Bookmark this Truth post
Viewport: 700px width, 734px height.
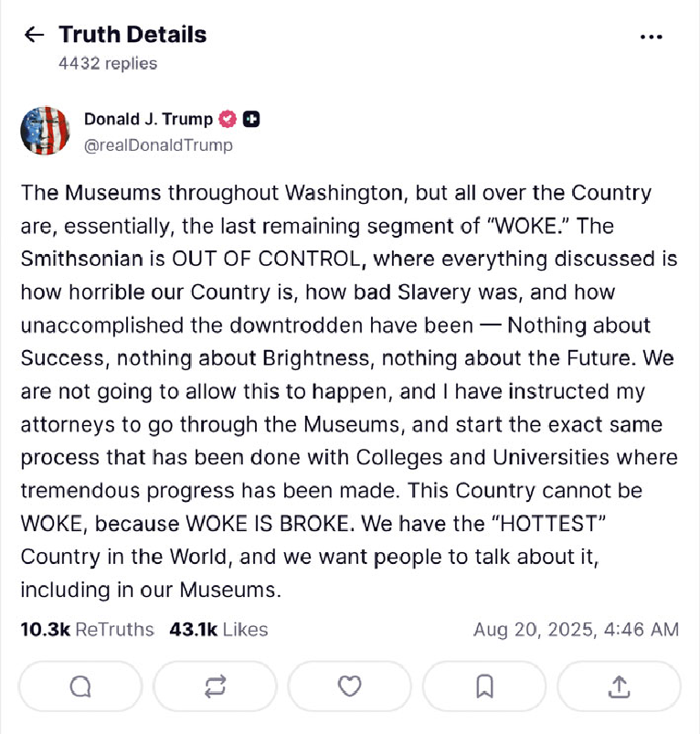pyautogui.click(x=484, y=686)
